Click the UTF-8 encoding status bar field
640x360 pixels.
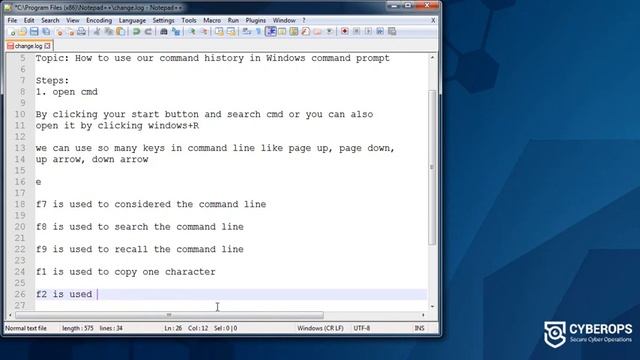pyautogui.click(x=362, y=328)
